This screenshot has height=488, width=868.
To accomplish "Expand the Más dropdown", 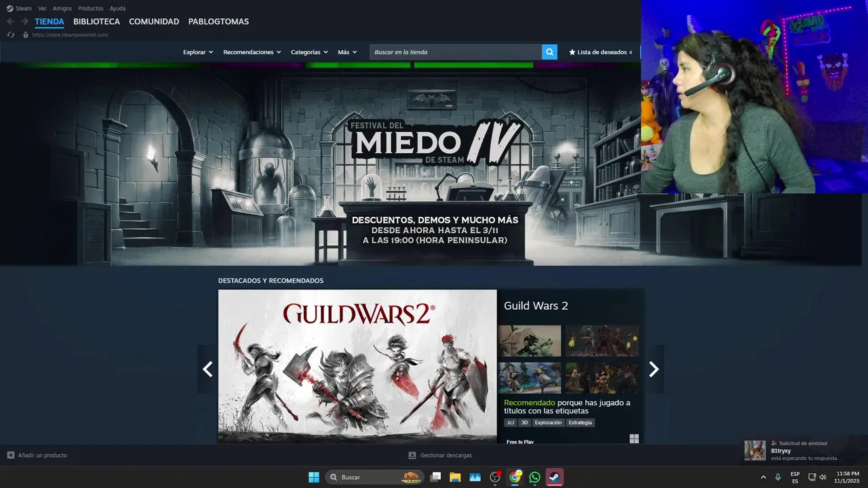I will pos(347,52).
